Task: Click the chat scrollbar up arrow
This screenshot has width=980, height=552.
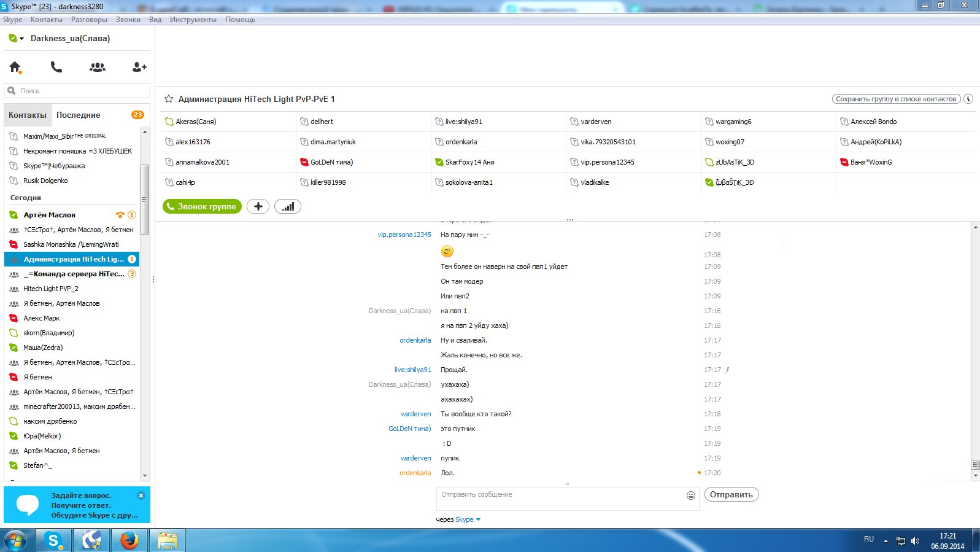Action: click(x=975, y=228)
